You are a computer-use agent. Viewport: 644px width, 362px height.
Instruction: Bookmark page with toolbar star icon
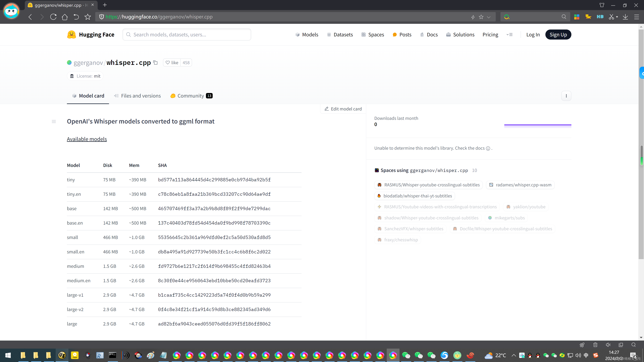pos(88,17)
